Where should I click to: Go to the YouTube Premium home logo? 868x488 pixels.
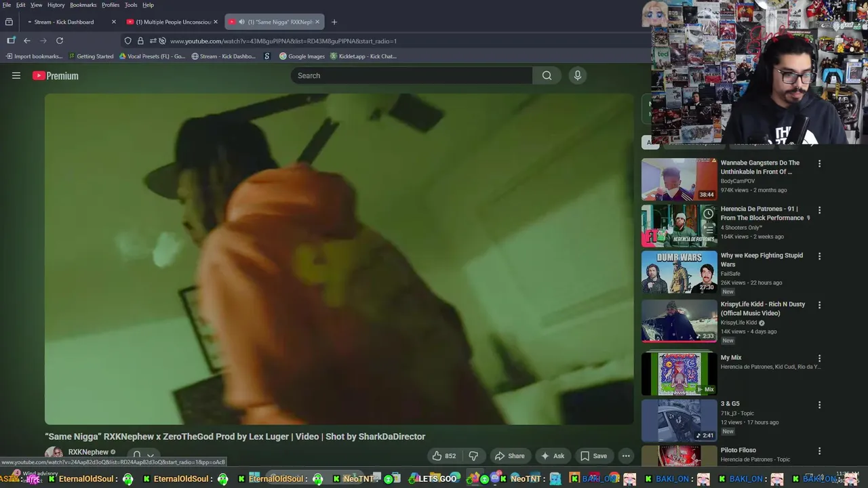(56, 76)
